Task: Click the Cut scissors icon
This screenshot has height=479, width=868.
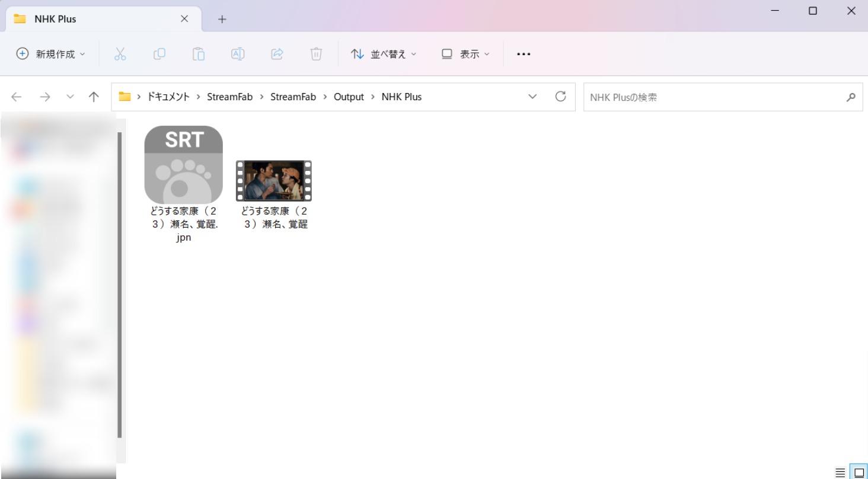Action: (x=120, y=54)
